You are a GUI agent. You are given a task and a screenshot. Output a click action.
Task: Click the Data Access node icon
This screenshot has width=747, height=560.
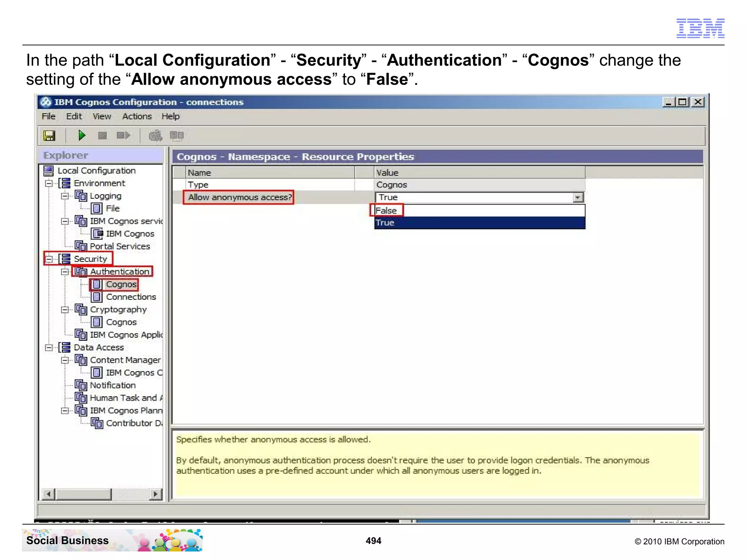(x=65, y=347)
